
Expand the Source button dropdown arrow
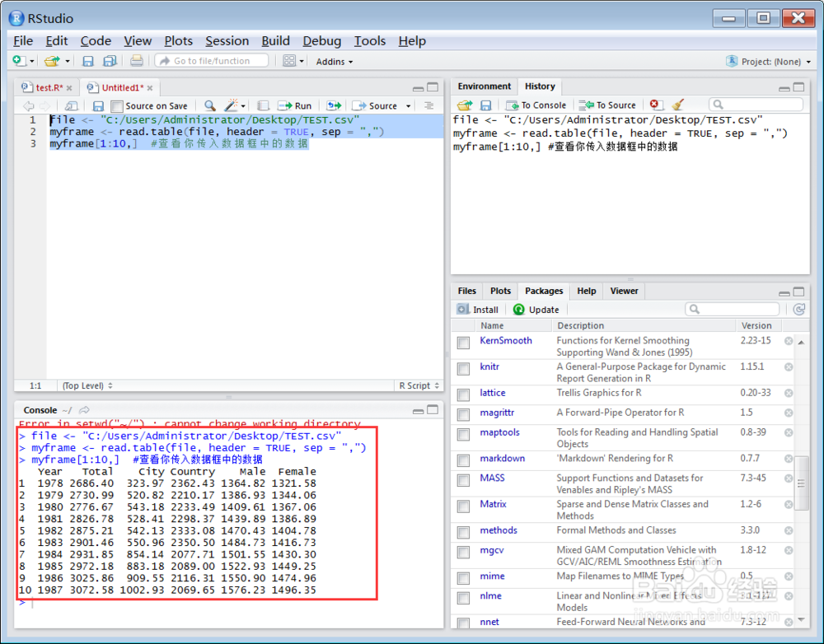(409, 106)
